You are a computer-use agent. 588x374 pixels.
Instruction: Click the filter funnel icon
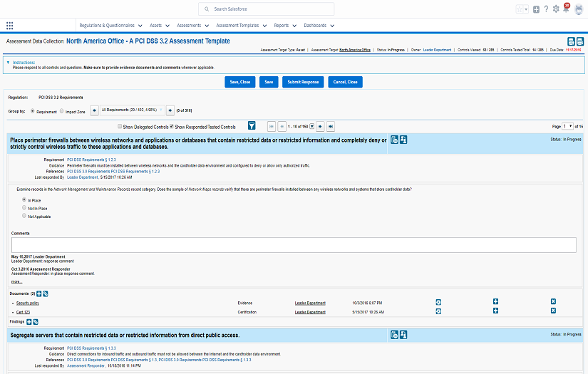(x=252, y=126)
